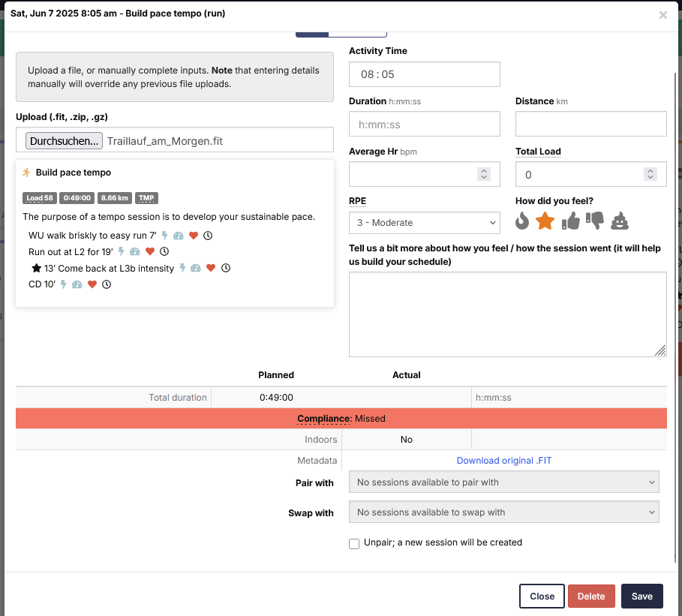Increment the Total Load stepper
Image resolution: width=682 pixels, height=616 pixels.
coord(650,171)
